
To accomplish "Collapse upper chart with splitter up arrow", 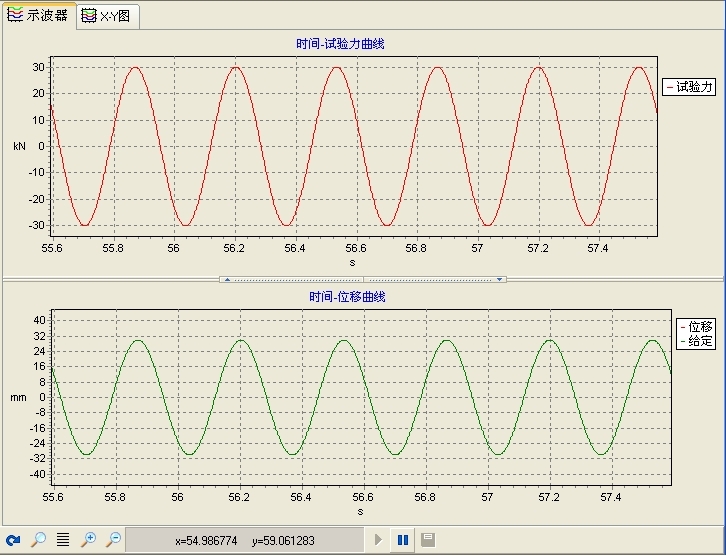I will pos(227,280).
